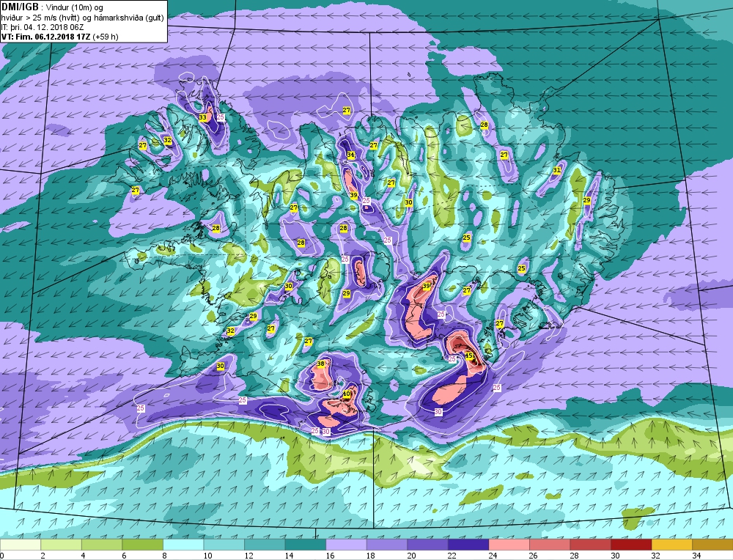This screenshot has width=733, height=560.
Task: Click the '(+59 h)' forecast offset text
Action: 105,37
